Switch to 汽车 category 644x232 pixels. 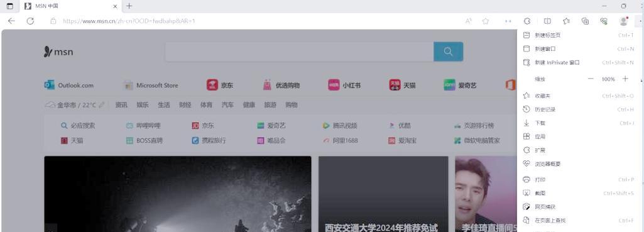(227, 105)
